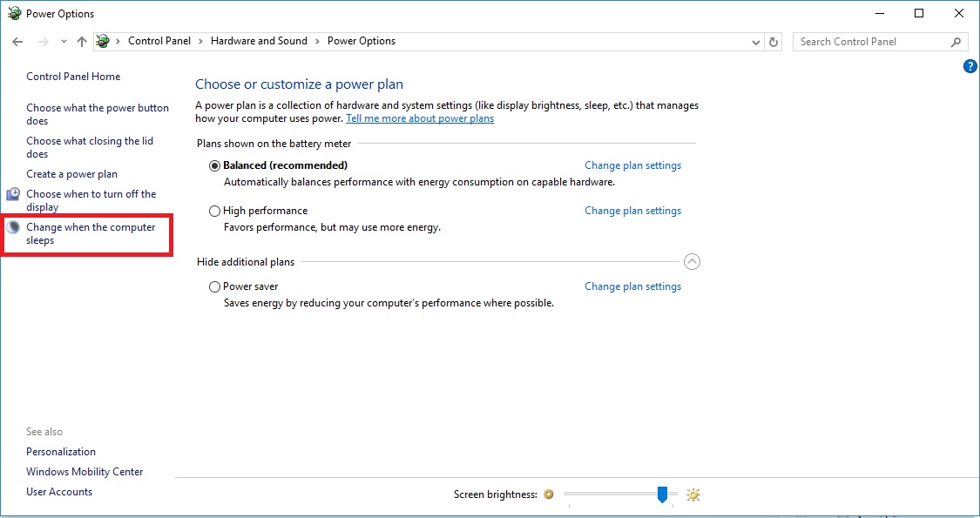This screenshot has height=518, width=980.
Task: Click the moon icon beside sleep settings
Action: [x=13, y=227]
